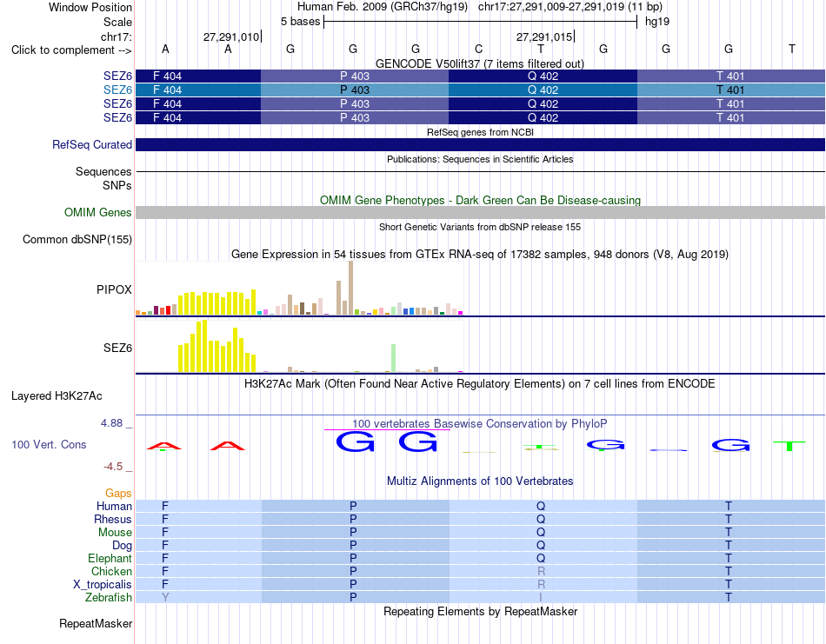Image resolution: width=826 pixels, height=644 pixels.
Task: Click the dark blue RefSeq Curated gene bar
Action: pos(481,145)
